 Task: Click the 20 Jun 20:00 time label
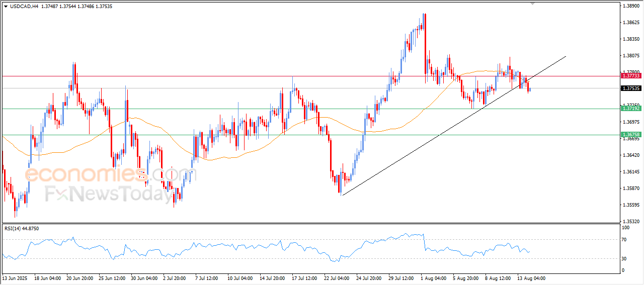(x=79, y=278)
